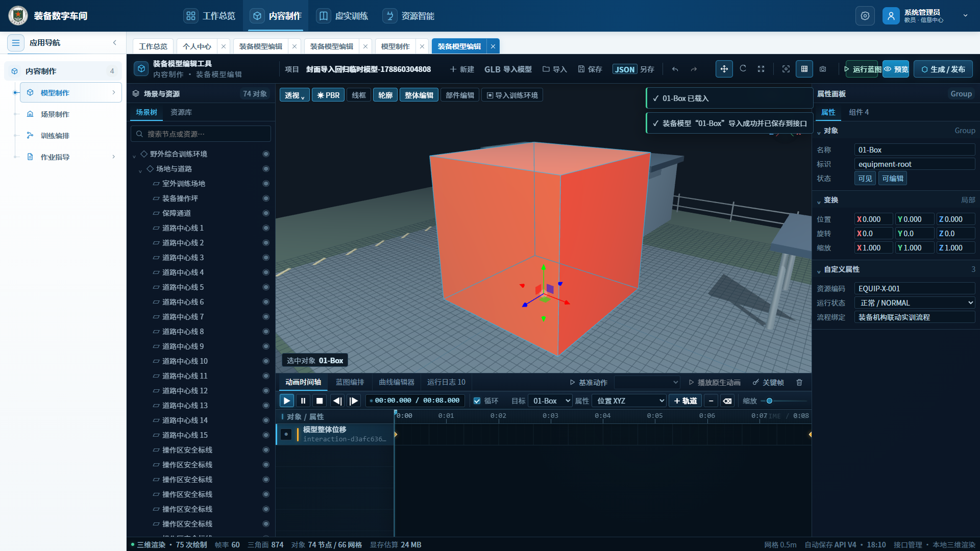This screenshot has width=980, height=551.
Task: Open the 运行状态 NORMAL dropdown
Action: coord(915,303)
